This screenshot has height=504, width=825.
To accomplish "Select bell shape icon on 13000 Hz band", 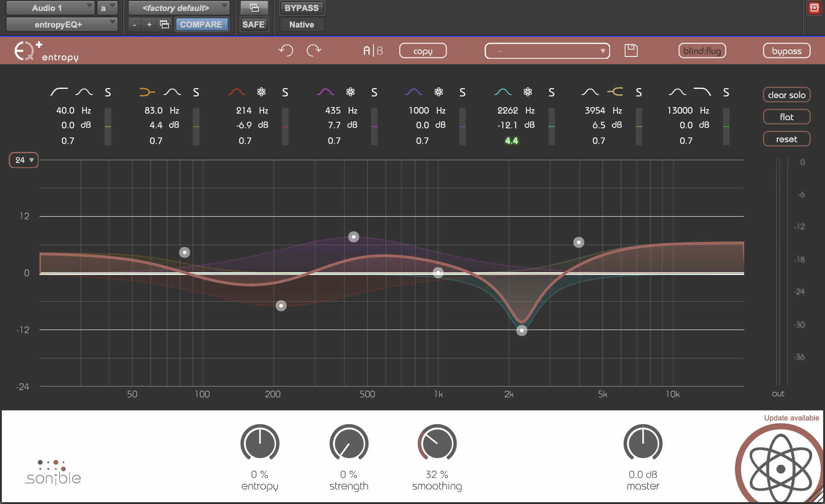I will click(678, 92).
